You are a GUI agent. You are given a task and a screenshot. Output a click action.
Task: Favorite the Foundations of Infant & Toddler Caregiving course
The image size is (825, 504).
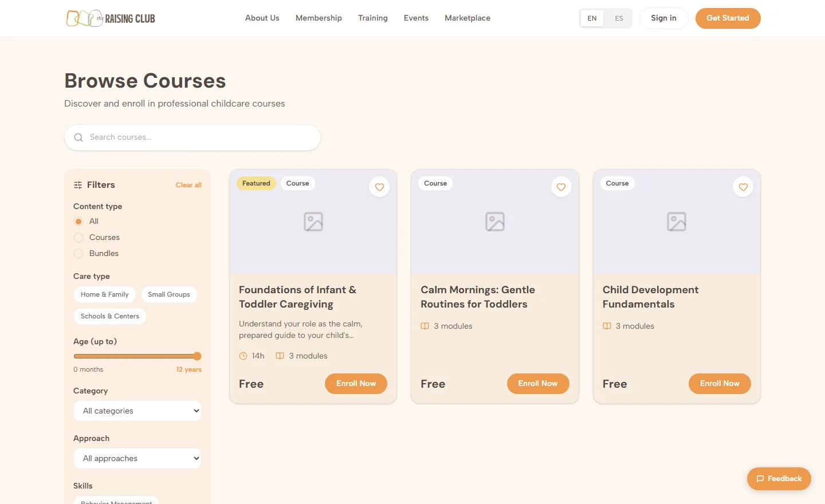pos(379,187)
